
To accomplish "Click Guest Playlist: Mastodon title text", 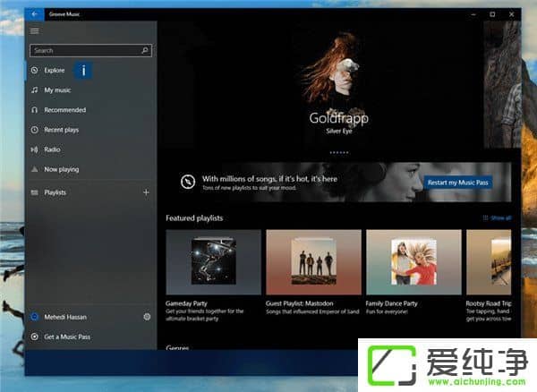I will tap(299, 303).
